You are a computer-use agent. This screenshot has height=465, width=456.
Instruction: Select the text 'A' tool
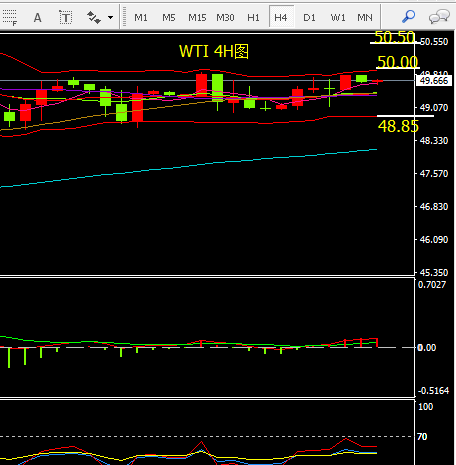tap(38, 17)
